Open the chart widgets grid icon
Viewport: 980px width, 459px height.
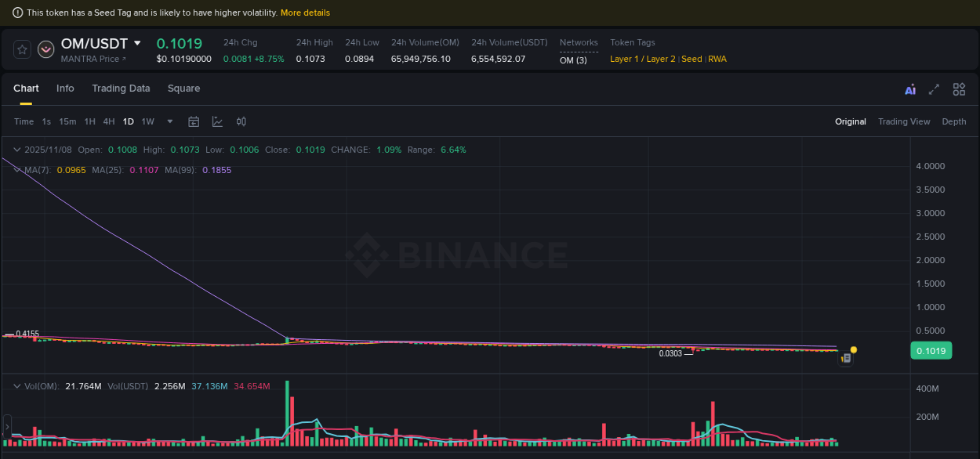(x=959, y=89)
